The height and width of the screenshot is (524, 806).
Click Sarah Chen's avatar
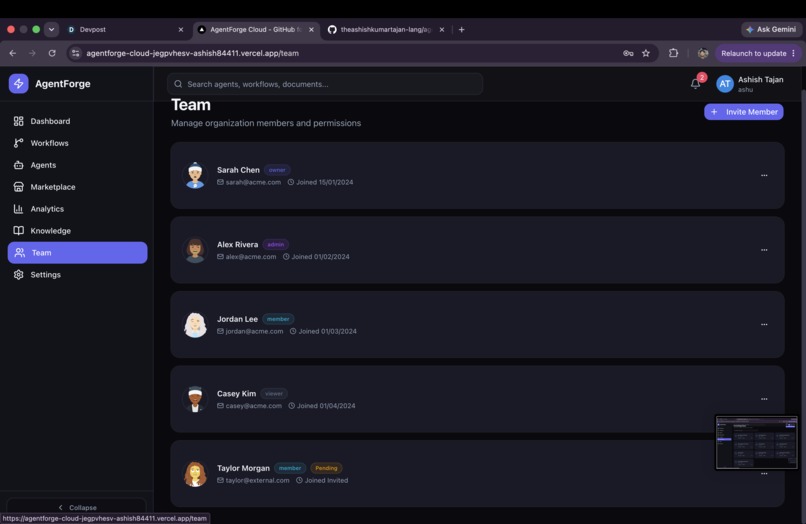pos(195,175)
